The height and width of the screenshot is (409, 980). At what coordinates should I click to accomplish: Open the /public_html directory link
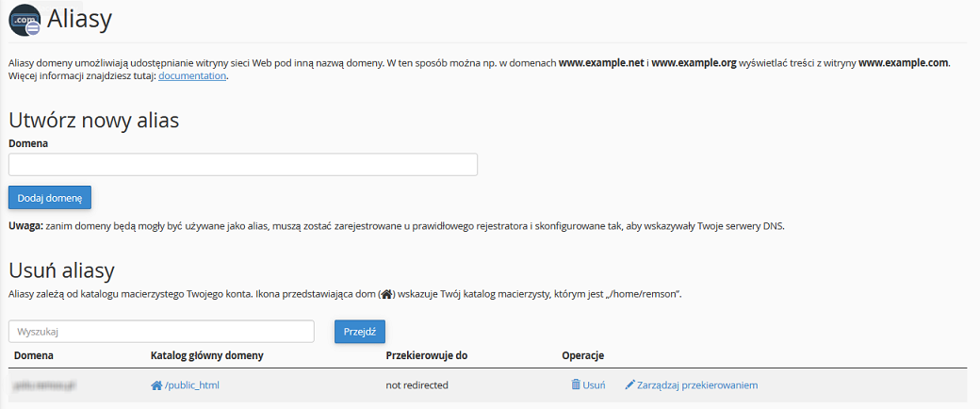pyautogui.click(x=192, y=385)
